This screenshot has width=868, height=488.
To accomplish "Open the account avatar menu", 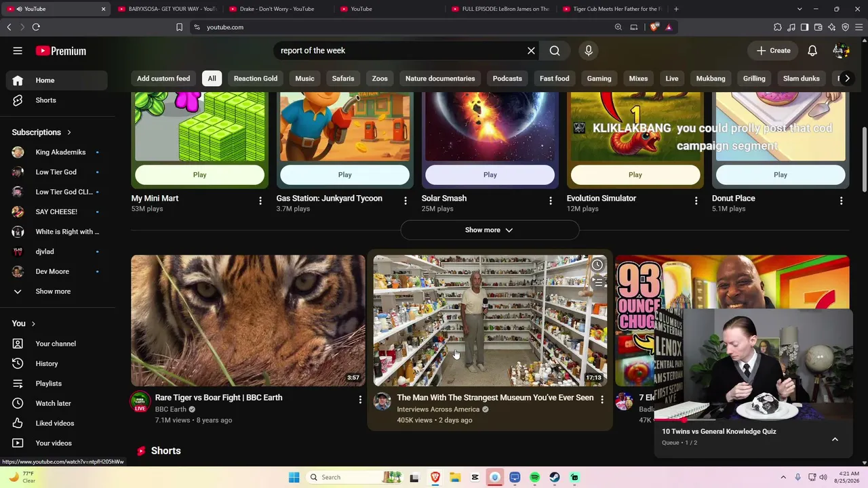I will coord(841,51).
